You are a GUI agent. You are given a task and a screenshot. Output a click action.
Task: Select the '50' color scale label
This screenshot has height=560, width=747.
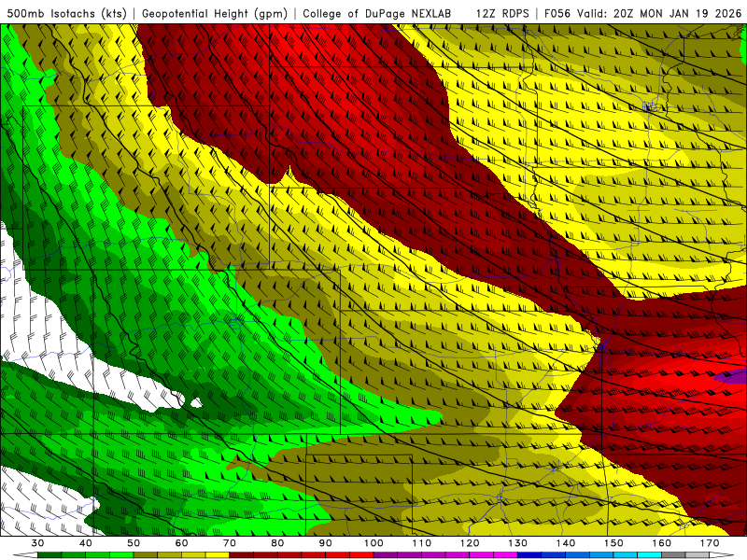134,543
